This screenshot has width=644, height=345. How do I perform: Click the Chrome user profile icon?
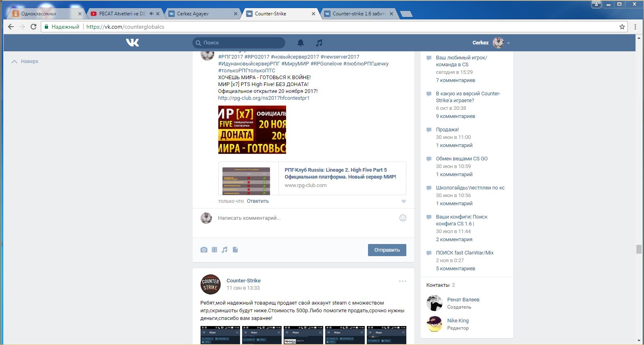pyautogui.click(x=596, y=4)
